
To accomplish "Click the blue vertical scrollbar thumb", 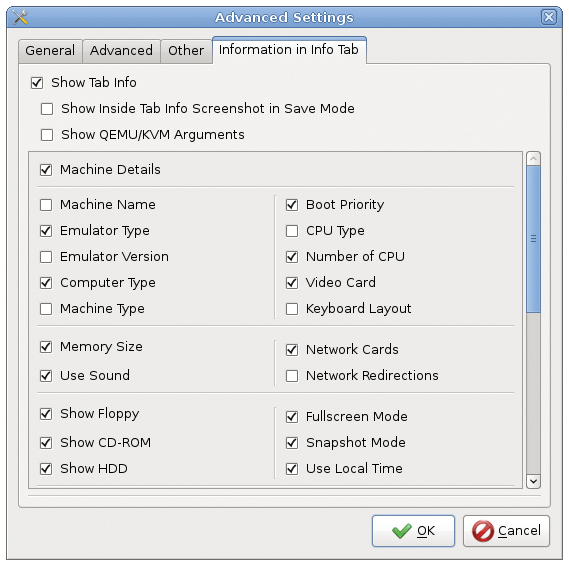I will pyautogui.click(x=533, y=239).
